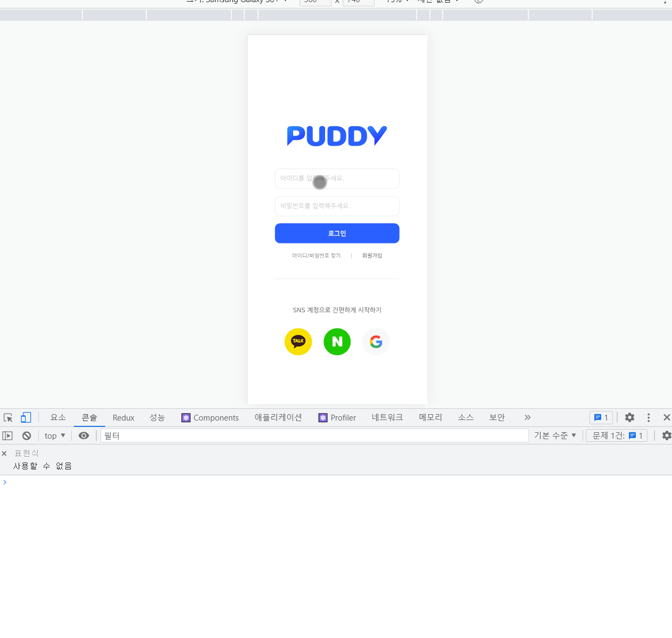Open the 네트워크 (Network) tab
The width and height of the screenshot is (672, 638).
click(387, 418)
